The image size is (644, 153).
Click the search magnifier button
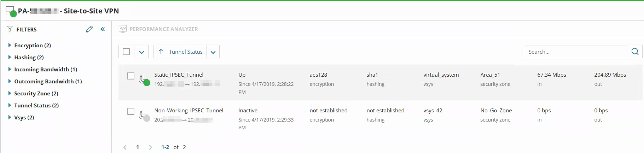click(635, 52)
